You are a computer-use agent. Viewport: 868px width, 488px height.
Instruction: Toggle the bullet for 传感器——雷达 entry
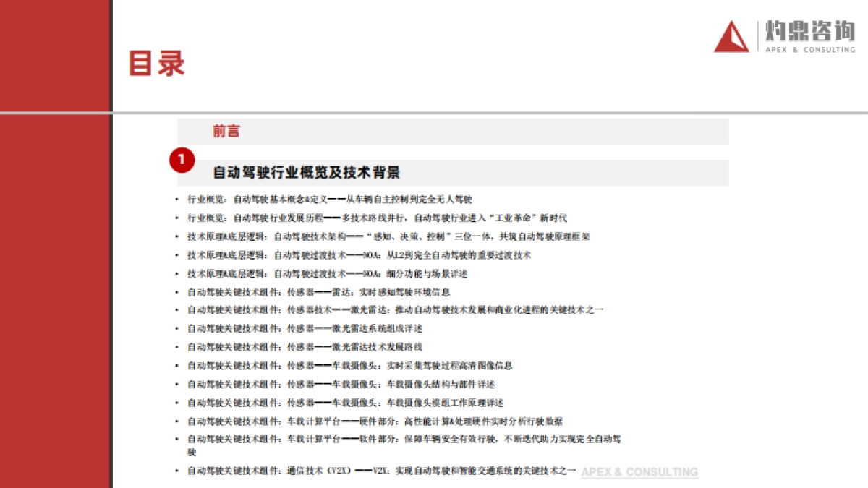(x=176, y=292)
